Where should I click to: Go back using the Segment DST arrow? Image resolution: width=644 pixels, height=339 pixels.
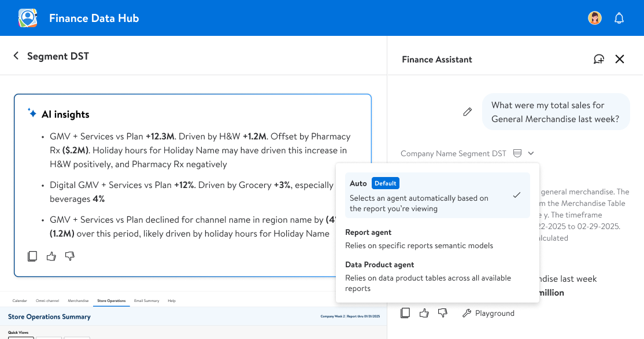[x=16, y=56]
